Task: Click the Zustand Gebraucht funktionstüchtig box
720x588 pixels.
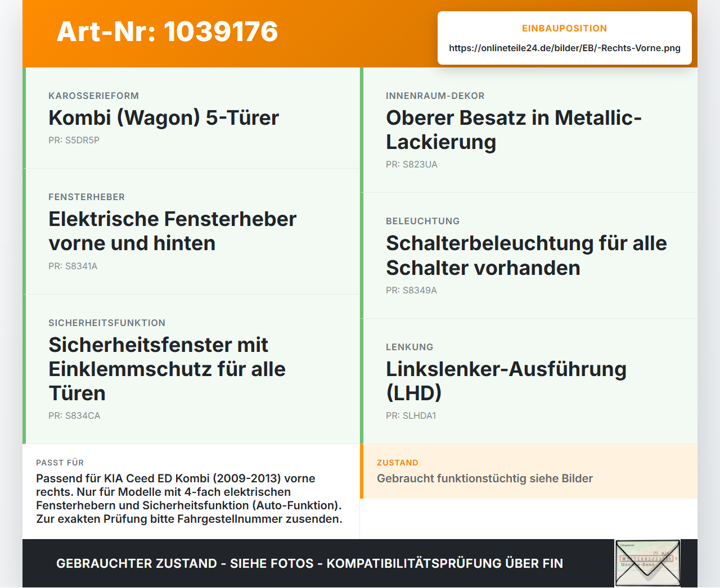Action: pos(529,471)
